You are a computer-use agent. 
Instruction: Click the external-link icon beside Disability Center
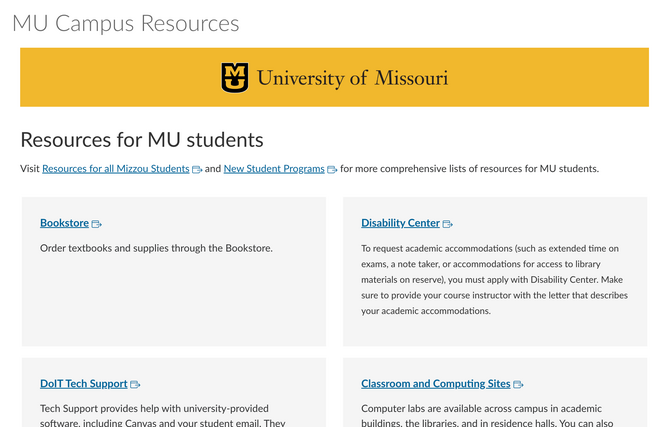pos(448,224)
